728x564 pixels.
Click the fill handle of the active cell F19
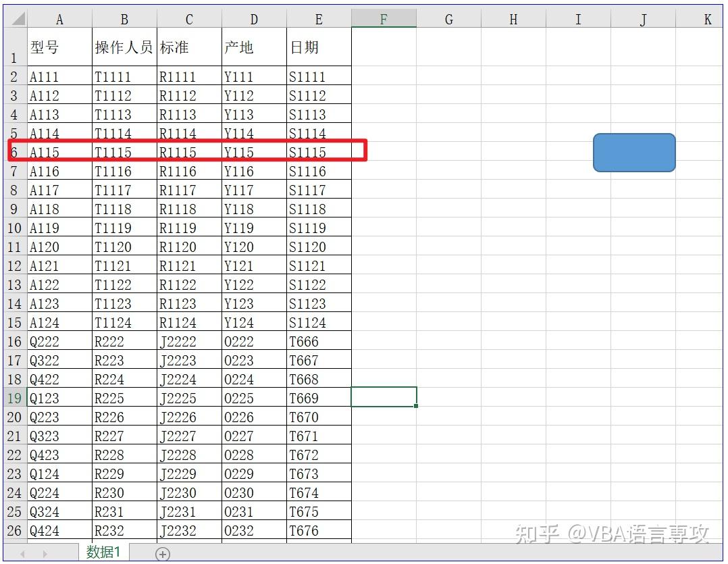(415, 406)
